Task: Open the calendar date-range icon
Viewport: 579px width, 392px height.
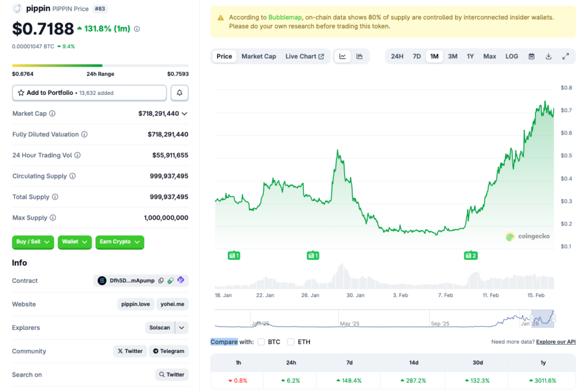Action: point(531,56)
